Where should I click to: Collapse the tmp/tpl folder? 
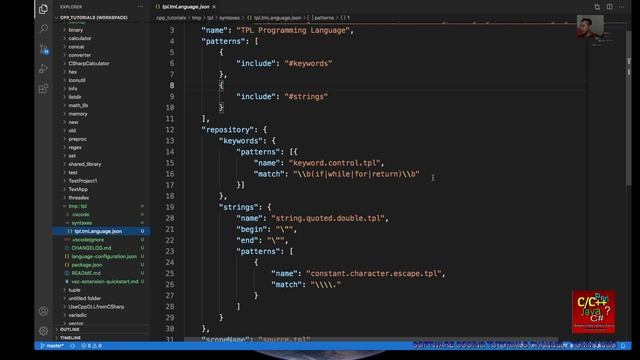point(78,206)
